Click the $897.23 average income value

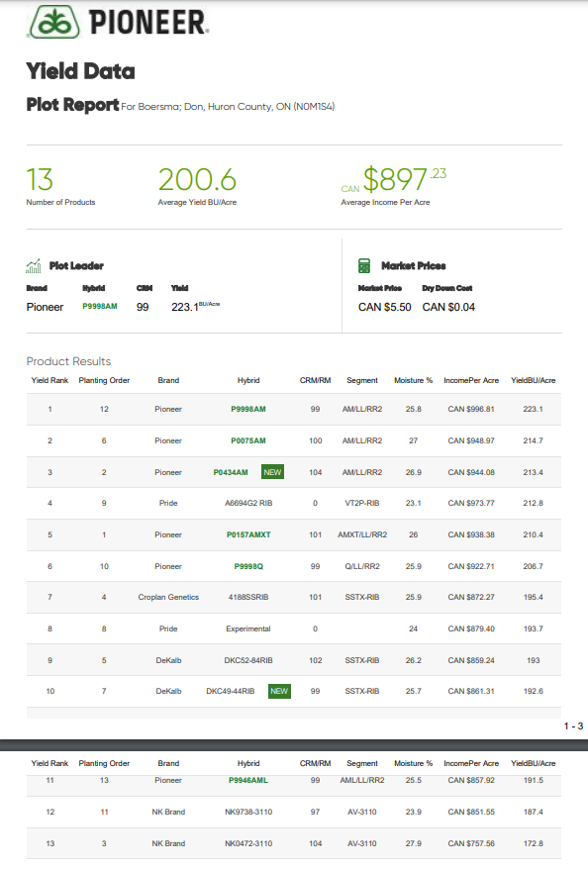click(x=404, y=179)
